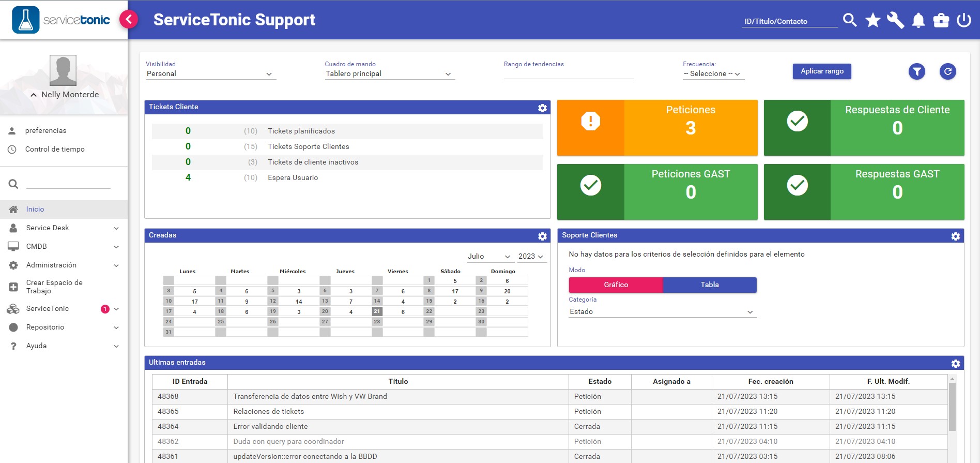Image resolution: width=980 pixels, height=463 pixels.
Task: Select Inicio in the sidebar
Action: (64, 209)
